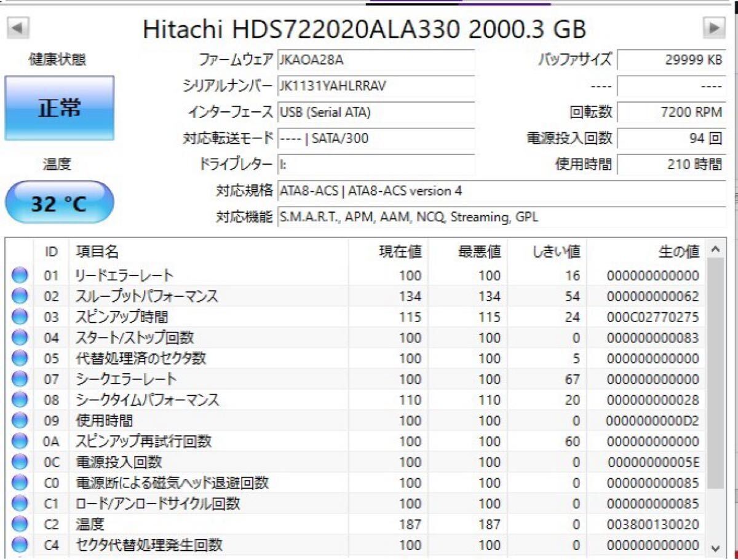
Task: Click the previous disk left arrow button
Action: (x=18, y=28)
